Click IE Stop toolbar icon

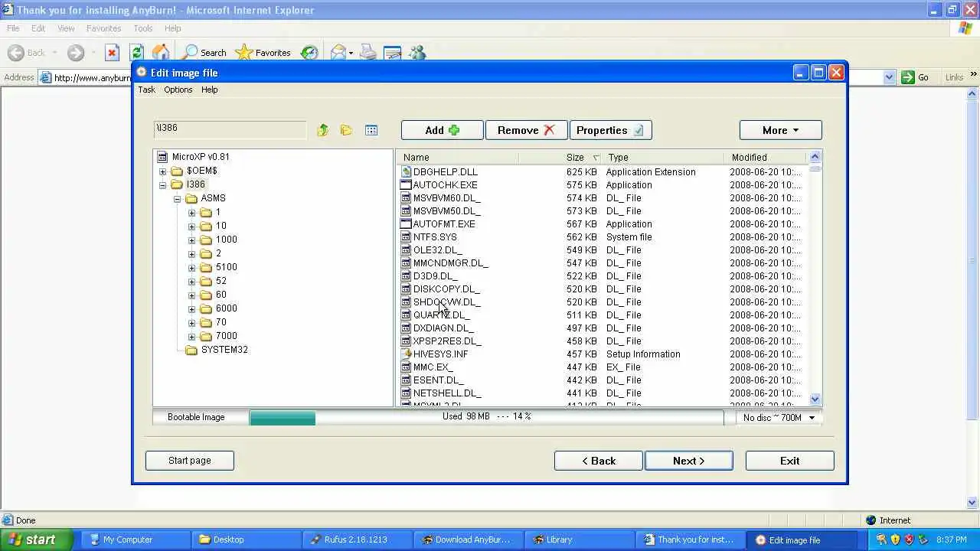tap(113, 52)
